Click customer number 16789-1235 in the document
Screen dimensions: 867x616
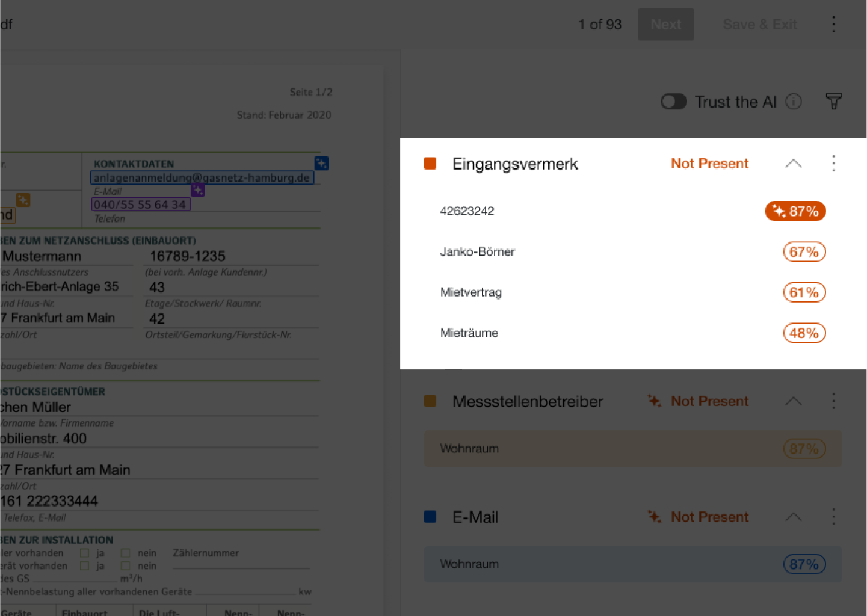pos(188,256)
